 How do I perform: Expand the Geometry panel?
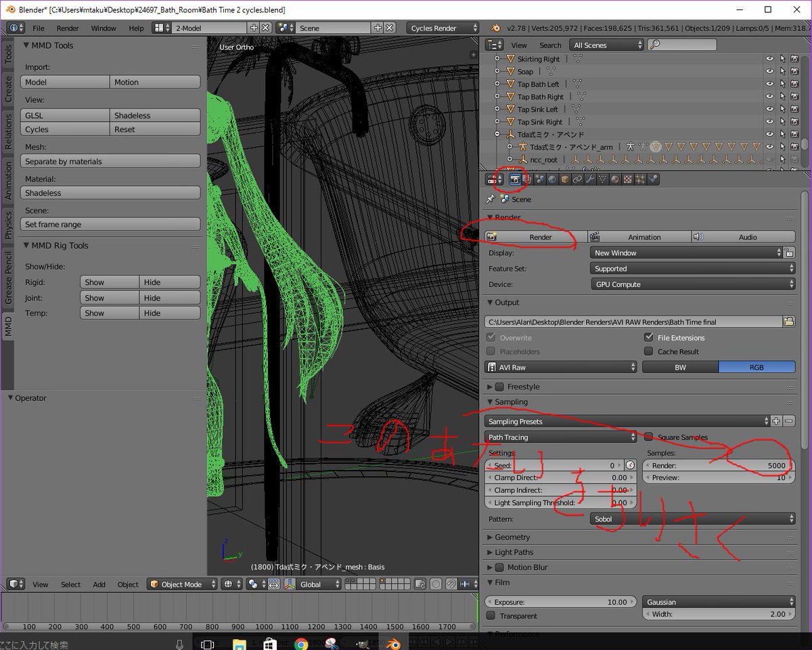512,537
